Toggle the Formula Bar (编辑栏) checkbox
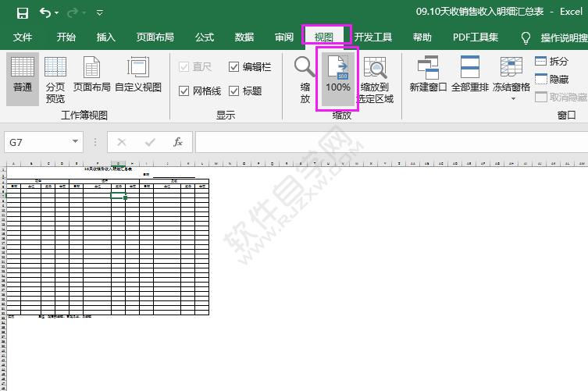The height and width of the screenshot is (391, 588). [x=234, y=67]
